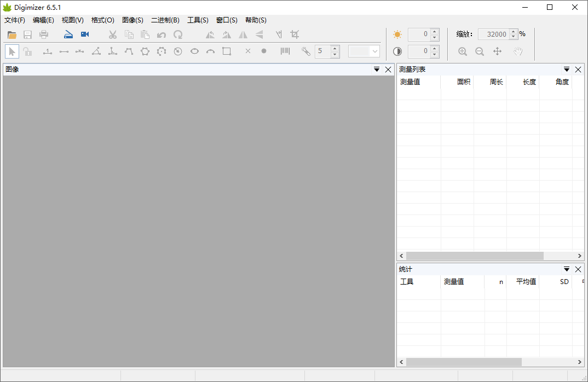Screen dimensions: 588x382
Task: Open the 二进制(B) menu
Action: coord(165,20)
